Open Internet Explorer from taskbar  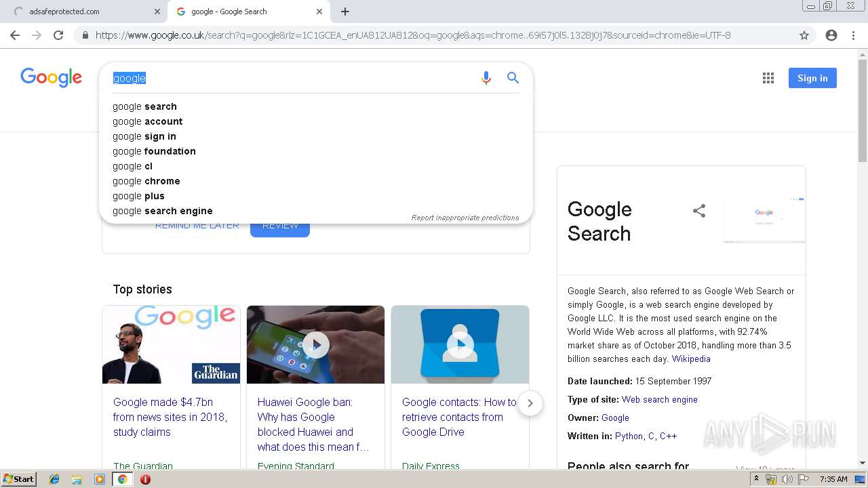pos(54,479)
